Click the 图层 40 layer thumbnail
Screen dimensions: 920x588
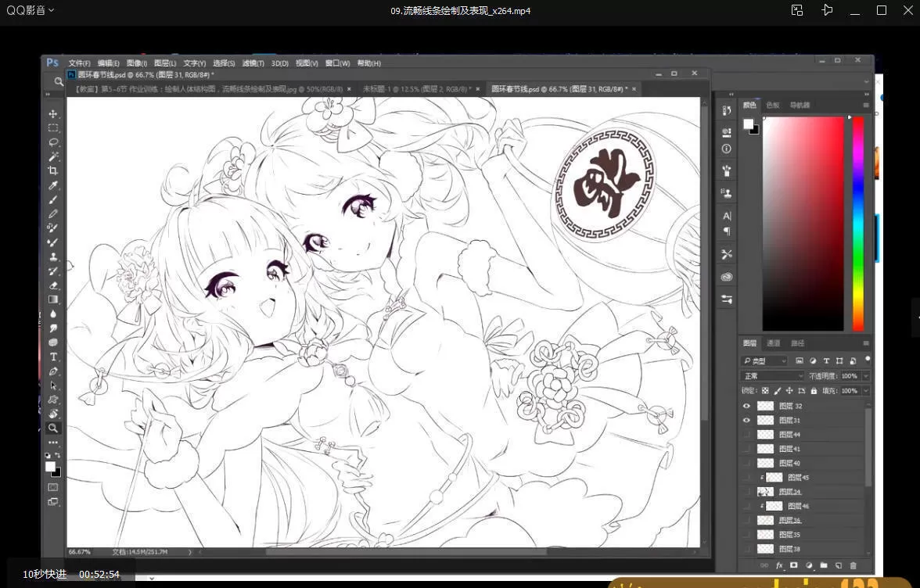(x=765, y=464)
